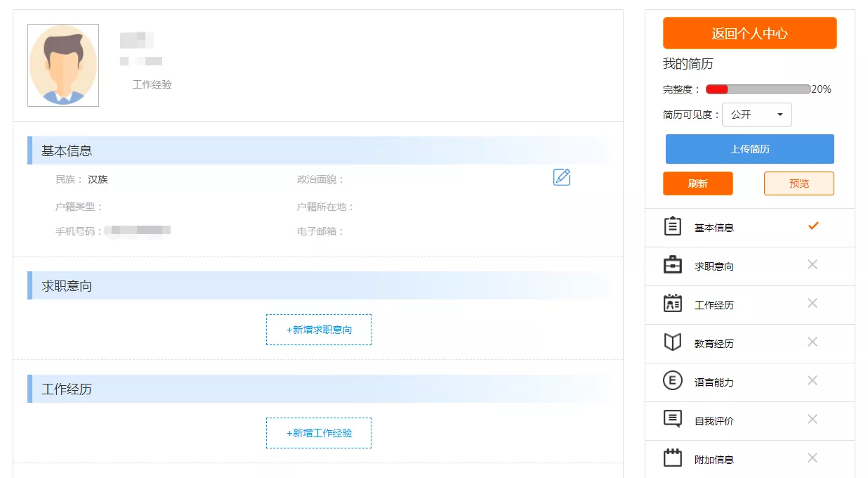The image size is (868, 478).
Task: Click the X mark in 自我评价 row
Action: tap(813, 419)
